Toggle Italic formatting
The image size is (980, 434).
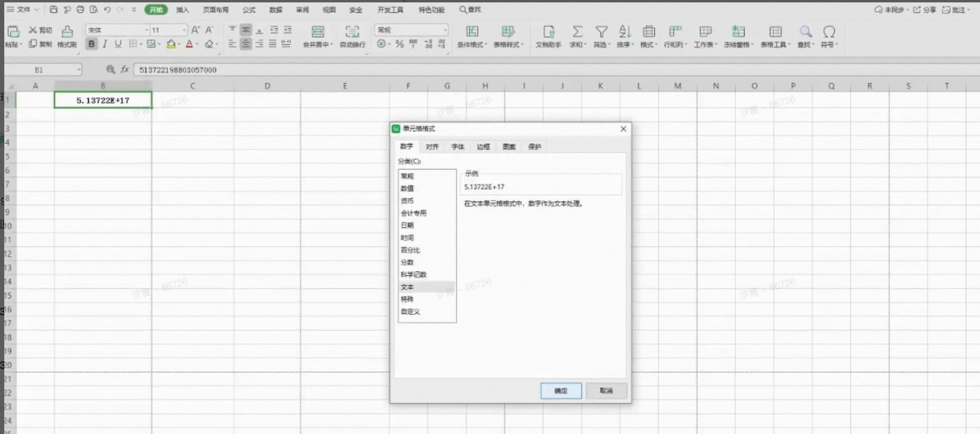104,44
